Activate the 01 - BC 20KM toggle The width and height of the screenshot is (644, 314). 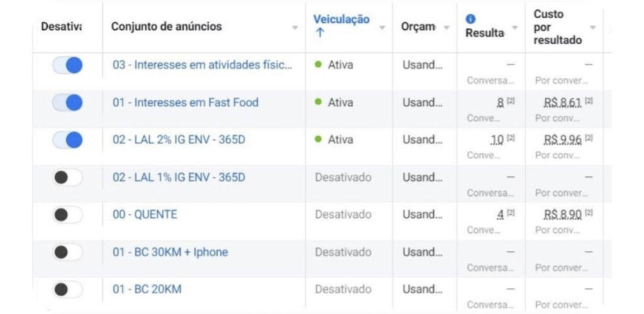[x=67, y=290]
